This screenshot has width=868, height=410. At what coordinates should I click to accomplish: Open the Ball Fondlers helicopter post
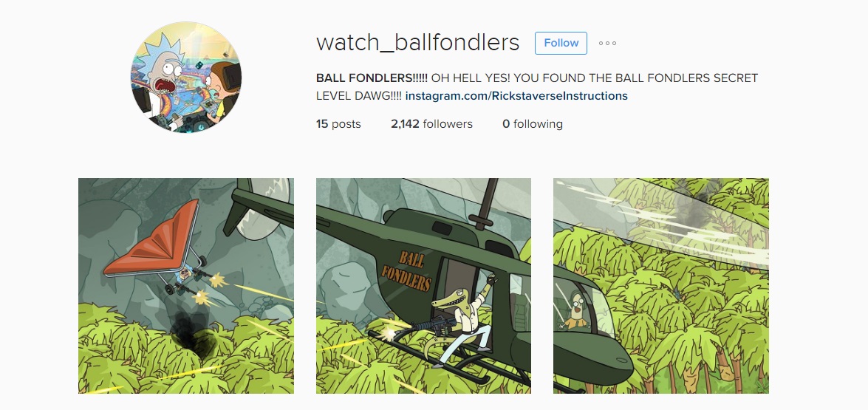coord(423,285)
